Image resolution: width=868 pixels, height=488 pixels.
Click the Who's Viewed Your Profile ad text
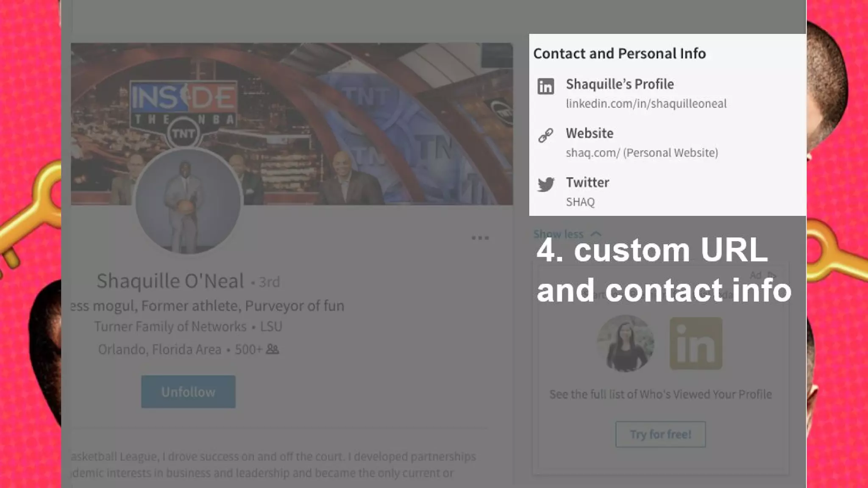click(660, 394)
